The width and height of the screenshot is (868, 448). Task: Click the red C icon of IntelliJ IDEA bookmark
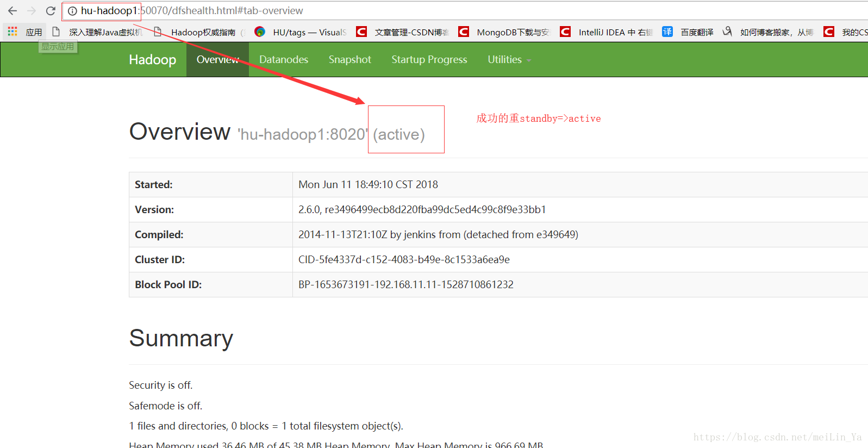[x=565, y=32]
